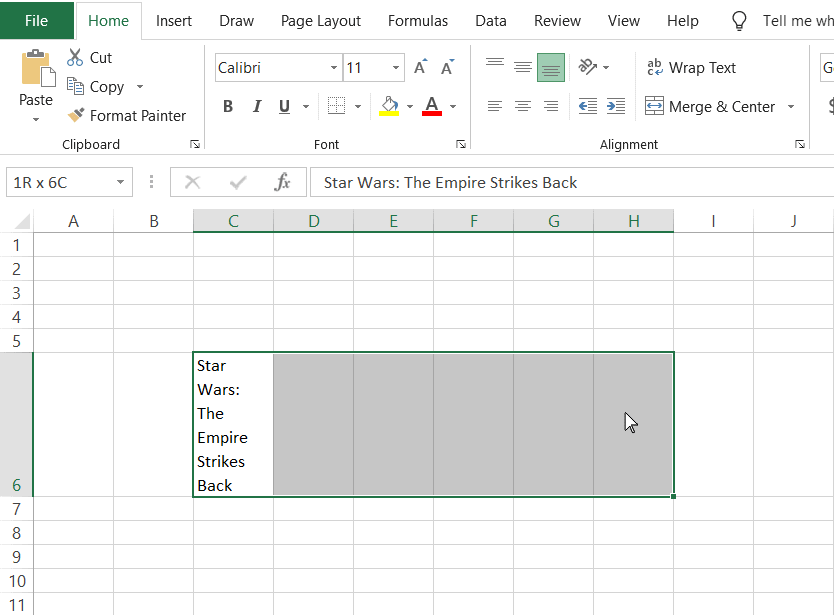Screen dimensions: 834x615
Task: Decrease font size with small A icon
Action: pos(447,68)
